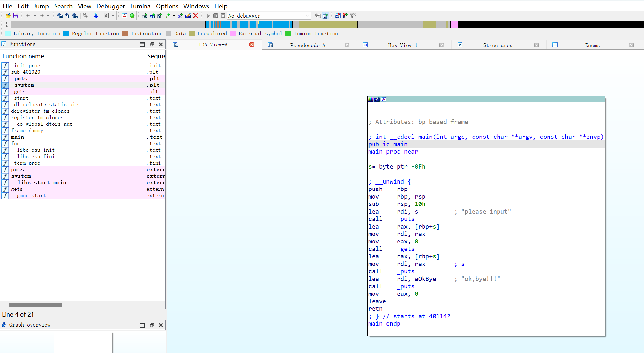Click the function icon beside main

point(5,137)
